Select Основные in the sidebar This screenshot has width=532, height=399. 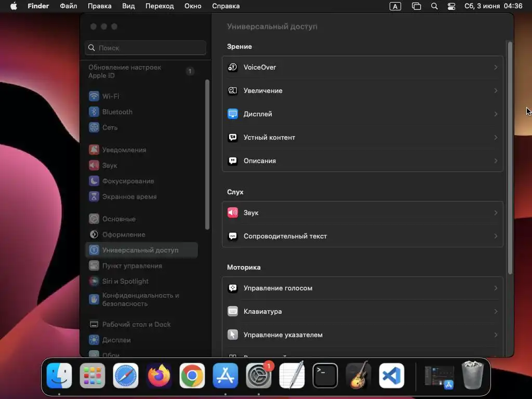[141, 219]
